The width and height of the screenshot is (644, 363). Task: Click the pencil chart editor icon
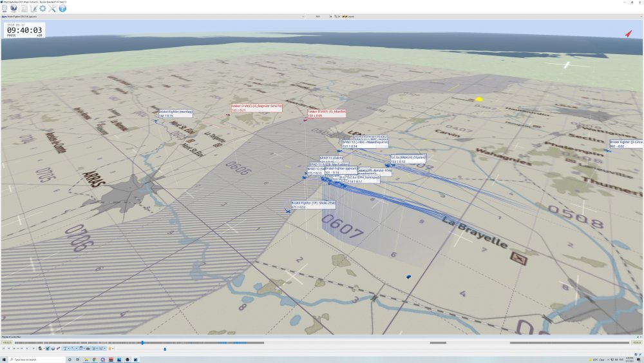[33, 8]
